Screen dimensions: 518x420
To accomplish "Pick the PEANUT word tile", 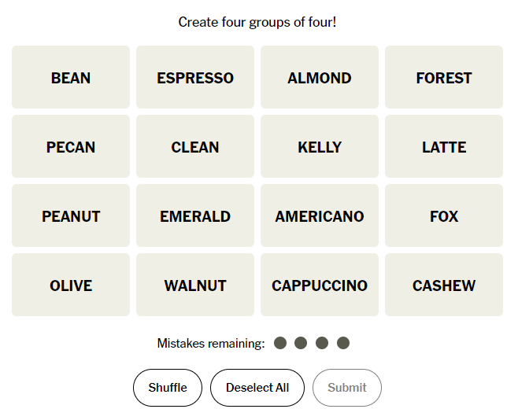I will (71, 216).
